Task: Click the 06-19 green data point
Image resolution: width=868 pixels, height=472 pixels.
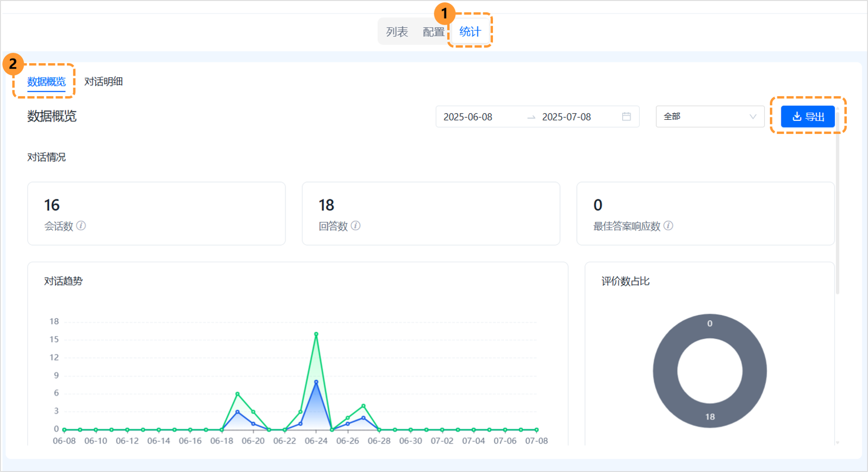Action: [237, 394]
